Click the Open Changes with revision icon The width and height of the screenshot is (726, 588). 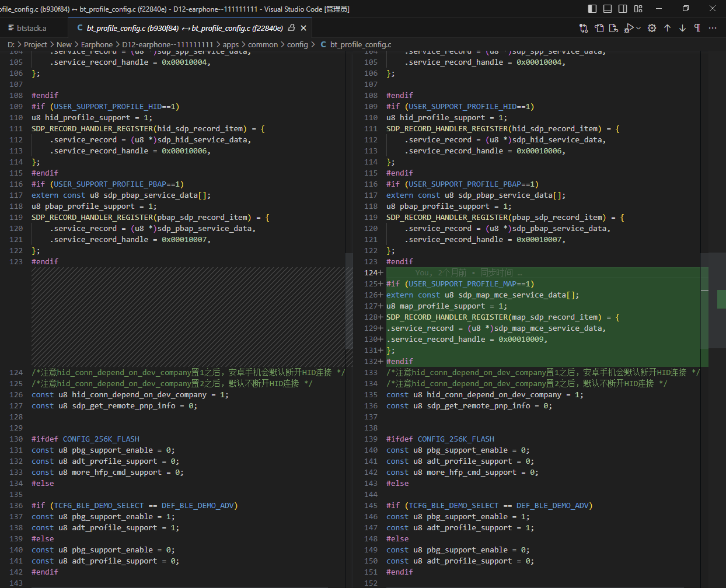click(x=613, y=28)
